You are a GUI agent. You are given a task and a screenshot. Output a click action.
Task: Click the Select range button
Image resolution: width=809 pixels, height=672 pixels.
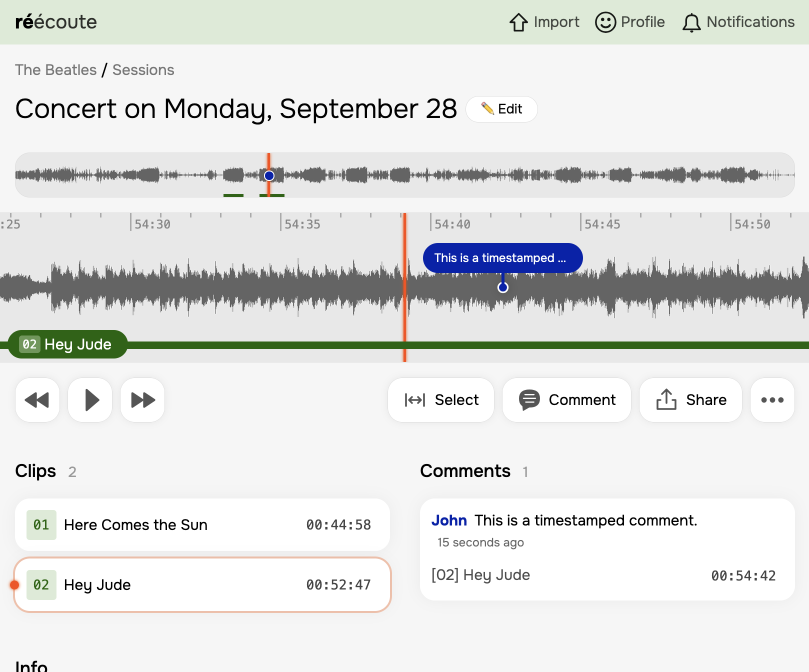point(441,400)
